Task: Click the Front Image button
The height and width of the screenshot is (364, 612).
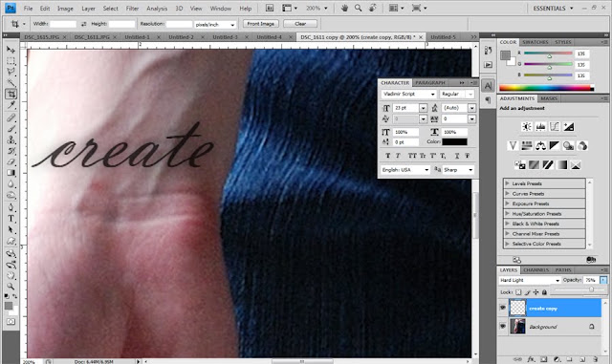Action: [261, 24]
